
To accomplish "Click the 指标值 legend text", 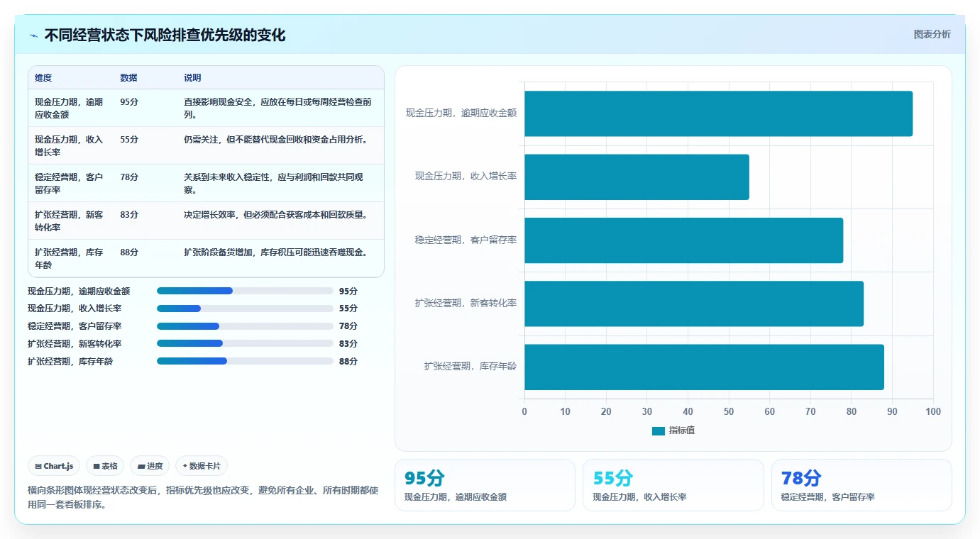I will click(x=682, y=430).
